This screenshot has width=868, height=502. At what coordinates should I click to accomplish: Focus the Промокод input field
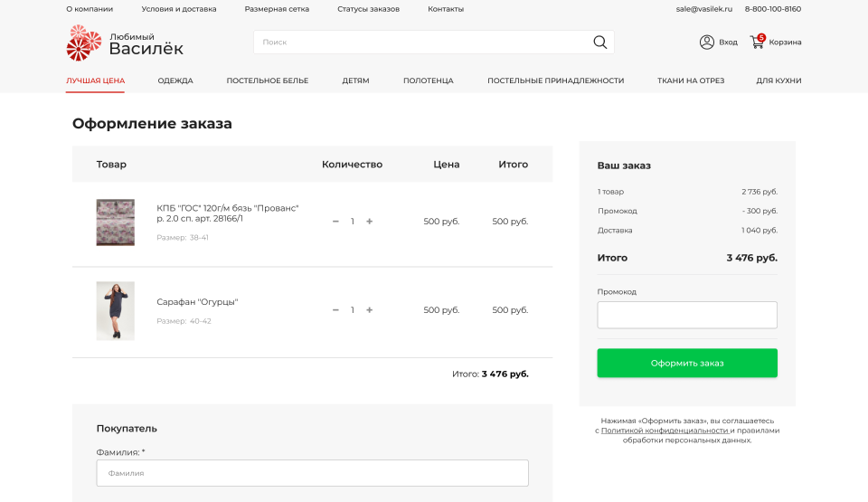[687, 315]
